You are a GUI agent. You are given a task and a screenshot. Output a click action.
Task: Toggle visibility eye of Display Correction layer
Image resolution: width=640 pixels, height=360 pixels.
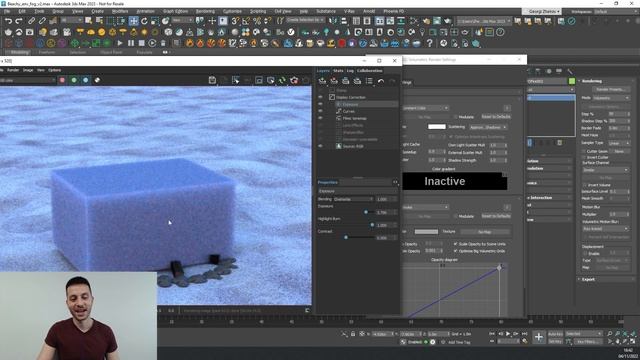320,97
